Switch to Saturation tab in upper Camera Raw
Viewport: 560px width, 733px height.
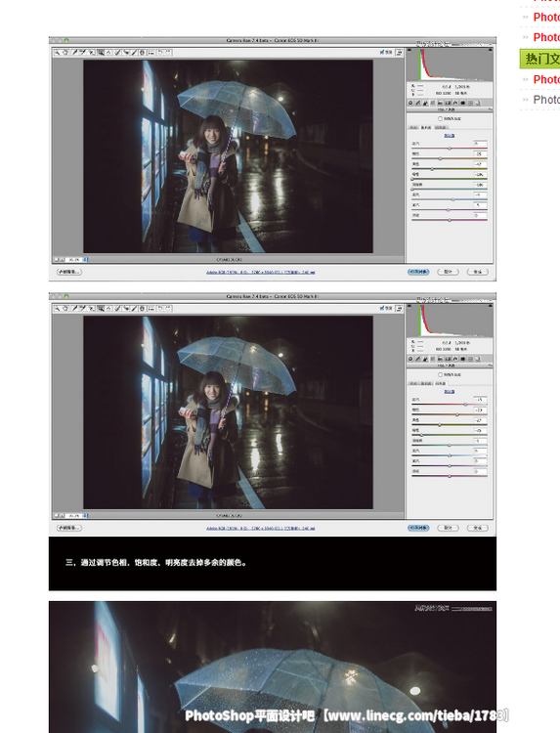pyautogui.click(x=426, y=128)
